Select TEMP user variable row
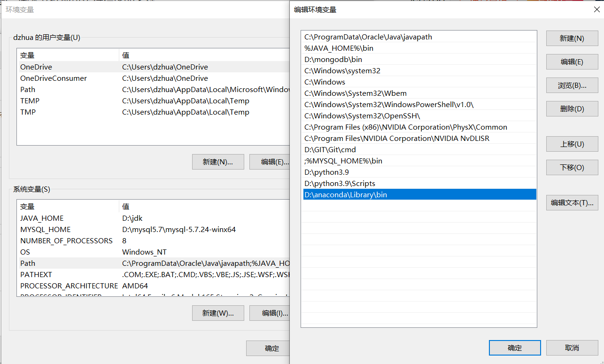The width and height of the screenshot is (604, 364). tap(153, 101)
